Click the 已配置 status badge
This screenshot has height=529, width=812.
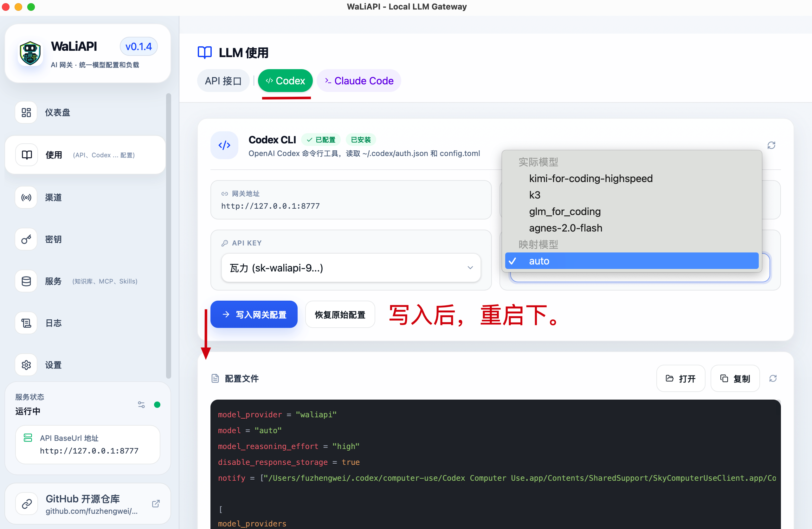pyautogui.click(x=321, y=140)
